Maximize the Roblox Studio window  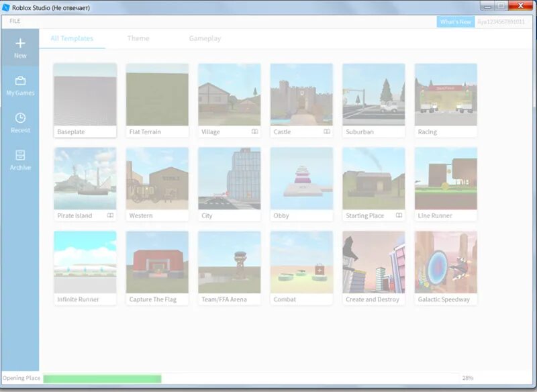(x=501, y=6)
